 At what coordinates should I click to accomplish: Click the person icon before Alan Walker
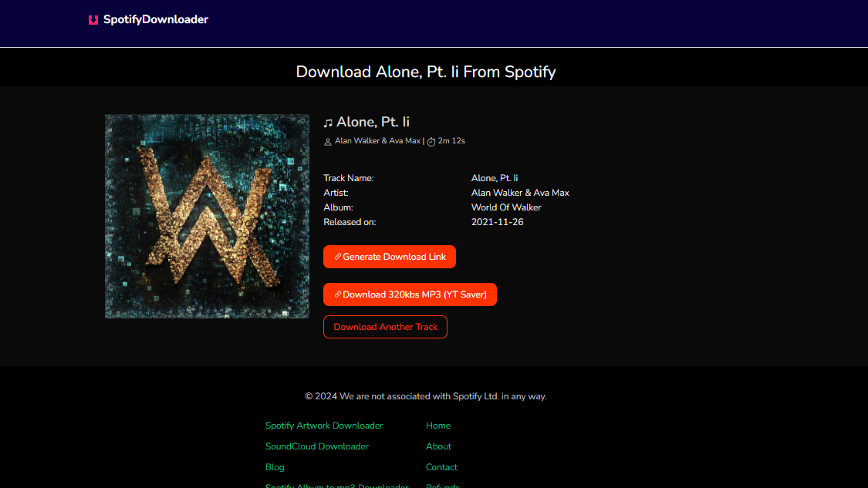tap(328, 142)
